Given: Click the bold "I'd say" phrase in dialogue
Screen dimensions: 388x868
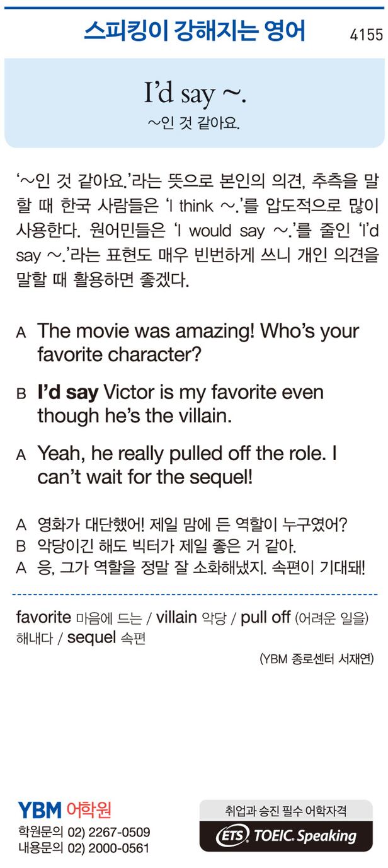Looking at the screenshot, I should tap(68, 393).
